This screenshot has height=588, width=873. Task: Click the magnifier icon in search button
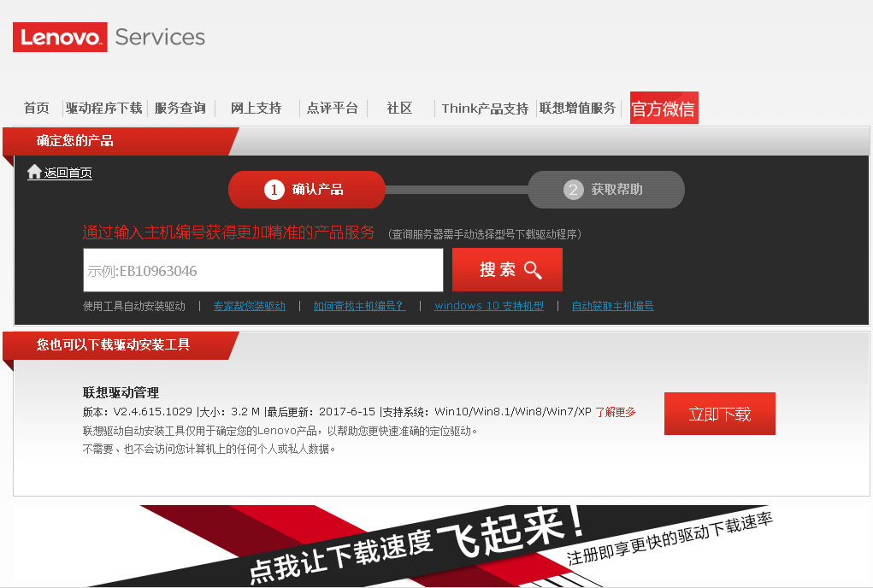point(533,270)
